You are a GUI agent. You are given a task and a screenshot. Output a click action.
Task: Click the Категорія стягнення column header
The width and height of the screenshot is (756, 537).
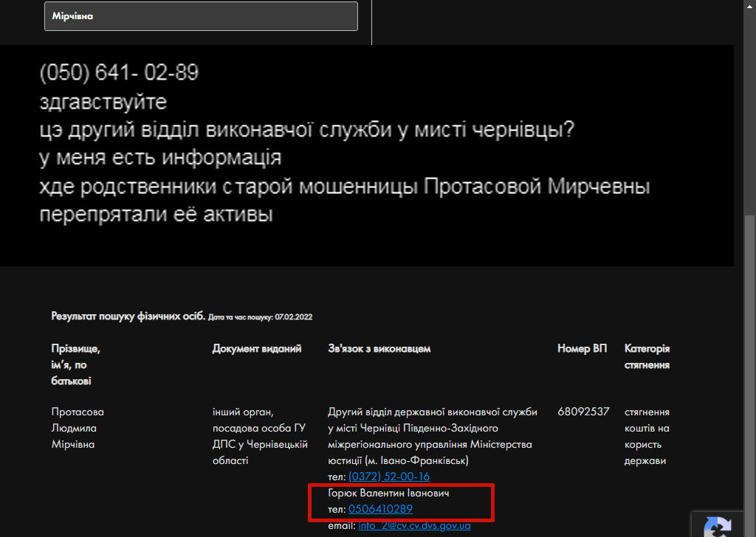click(x=647, y=357)
